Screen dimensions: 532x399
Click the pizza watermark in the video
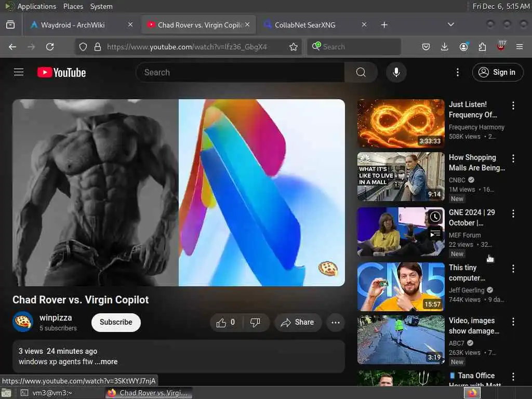coord(328,269)
